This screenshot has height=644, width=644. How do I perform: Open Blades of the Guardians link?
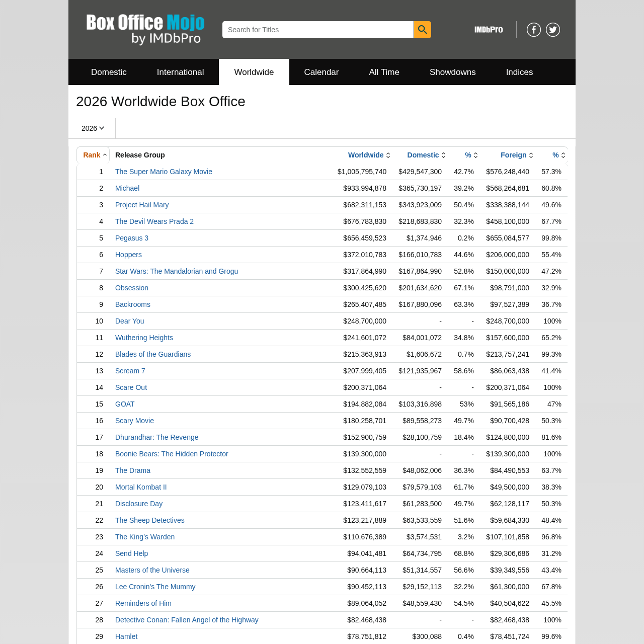point(153,354)
